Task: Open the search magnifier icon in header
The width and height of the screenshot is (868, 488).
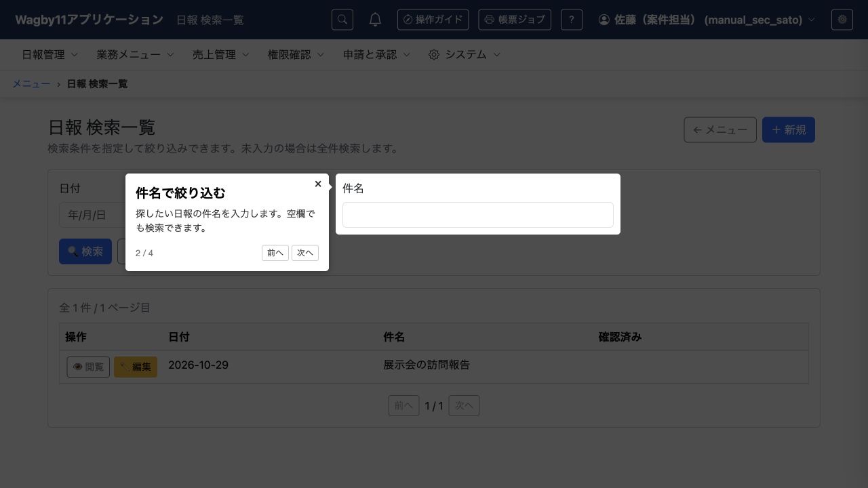Action: 342,20
